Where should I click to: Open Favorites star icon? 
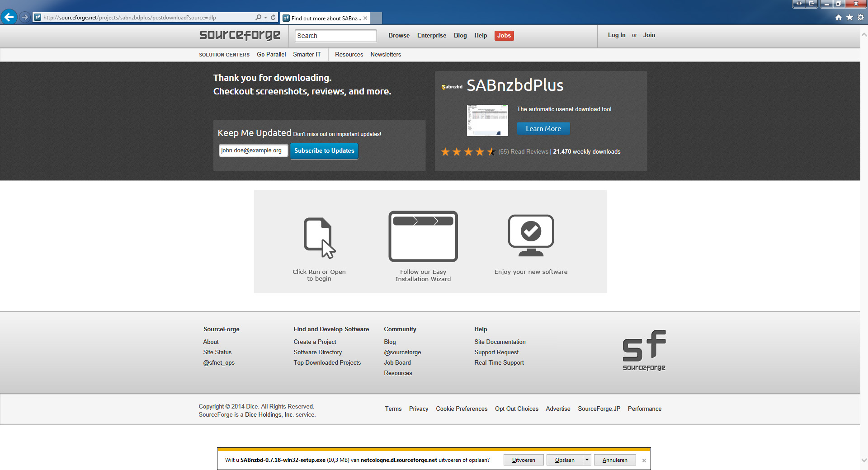pos(849,17)
